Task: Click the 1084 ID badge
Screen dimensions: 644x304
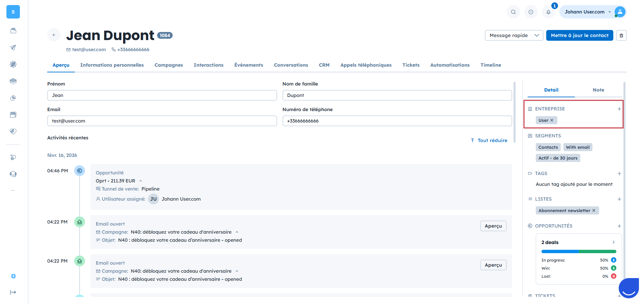Action: (x=165, y=35)
